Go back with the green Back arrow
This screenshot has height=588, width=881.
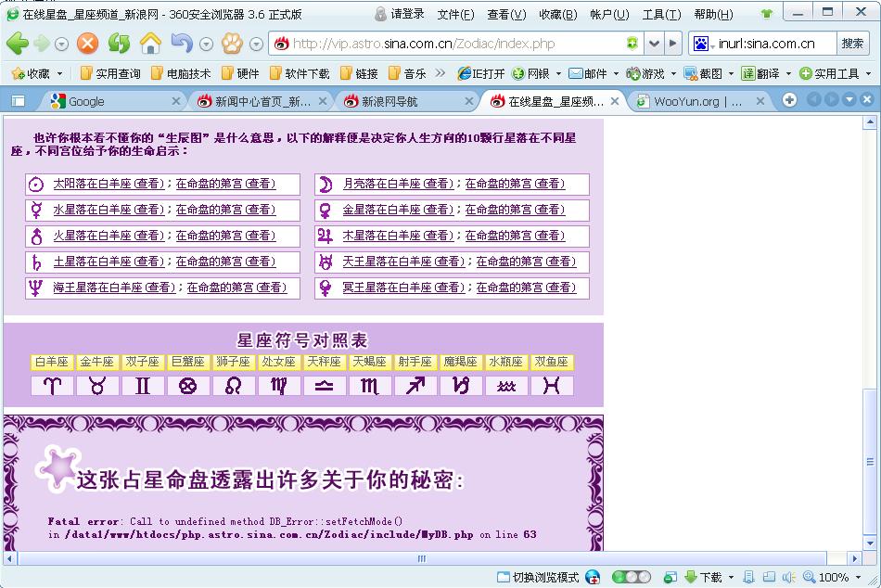[18, 44]
